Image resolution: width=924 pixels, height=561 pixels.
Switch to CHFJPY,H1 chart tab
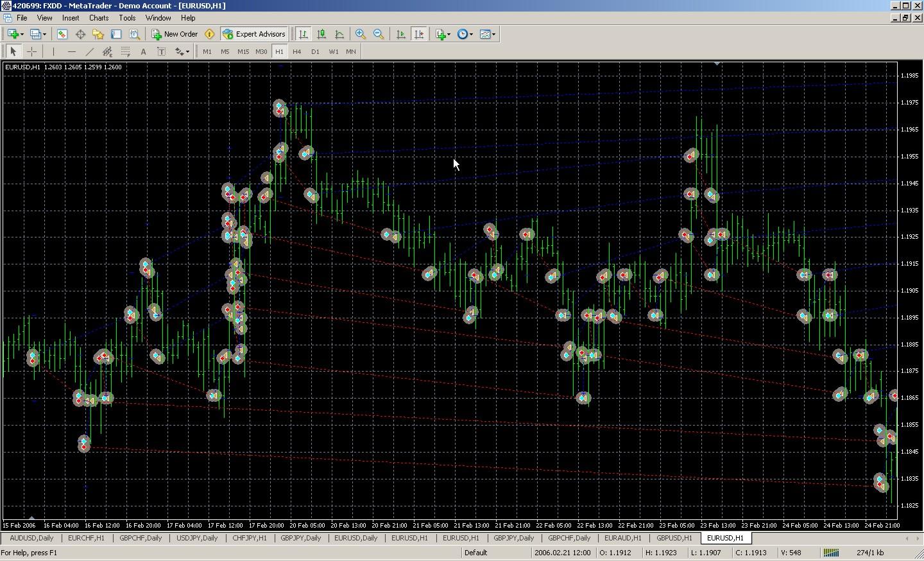(x=250, y=538)
